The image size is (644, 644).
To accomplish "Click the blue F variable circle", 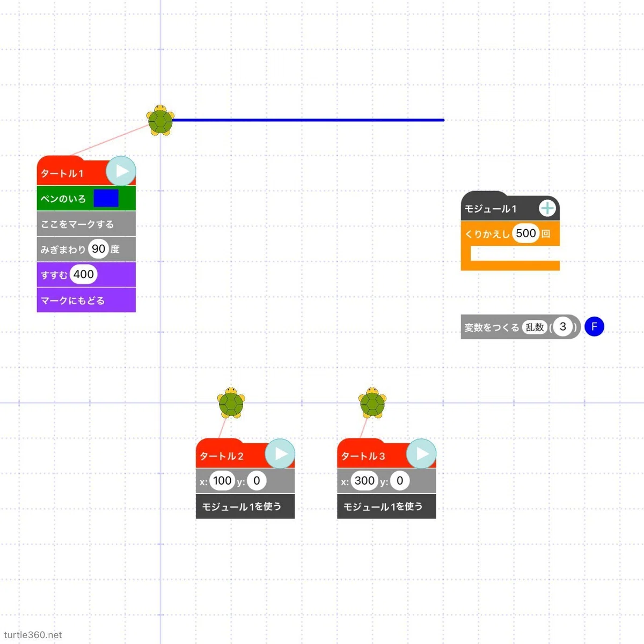I will point(594,326).
